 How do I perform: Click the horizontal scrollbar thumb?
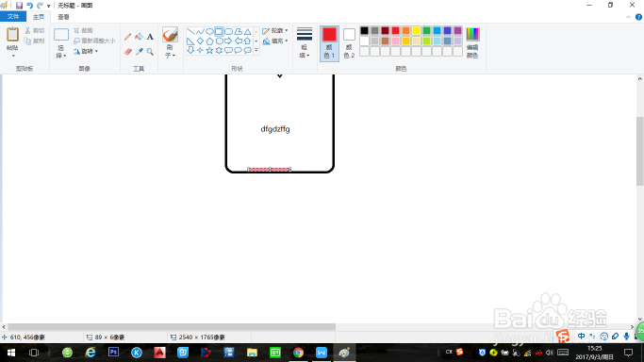click(172, 327)
